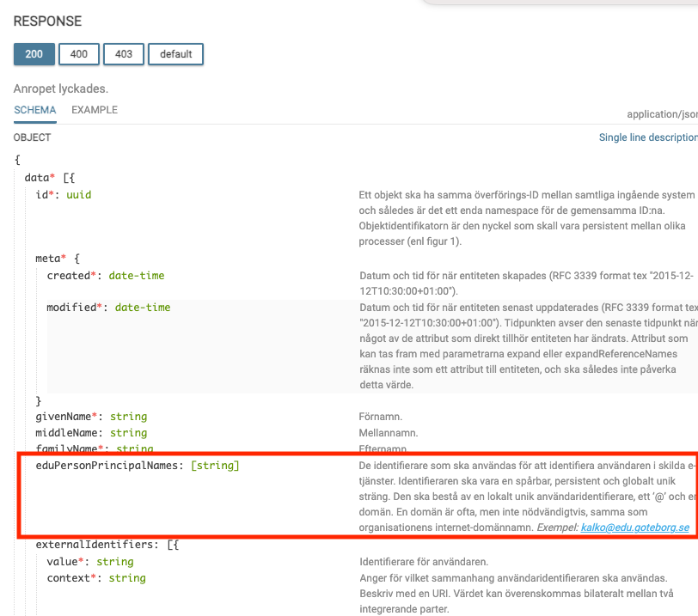
Task: Collapse the meta object node
Action: [x=76, y=258]
